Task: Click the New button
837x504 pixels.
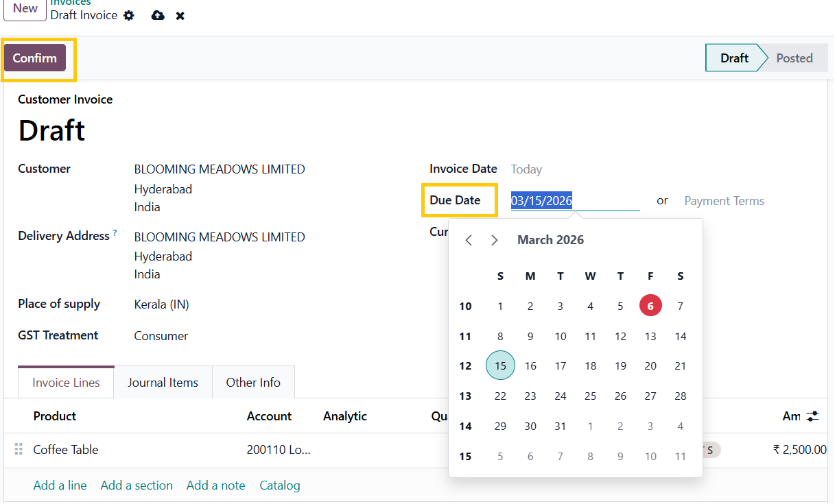Action: (x=25, y=9)
